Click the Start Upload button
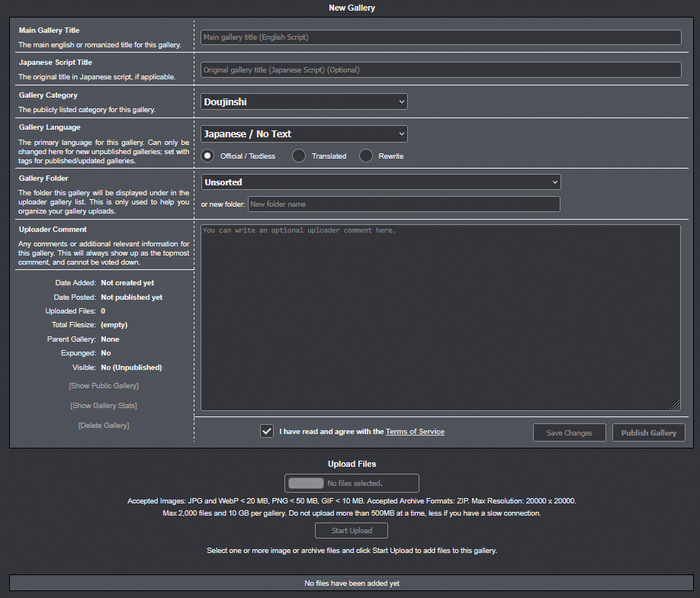The width and height of the screenshot is (700, 598). 352,531
